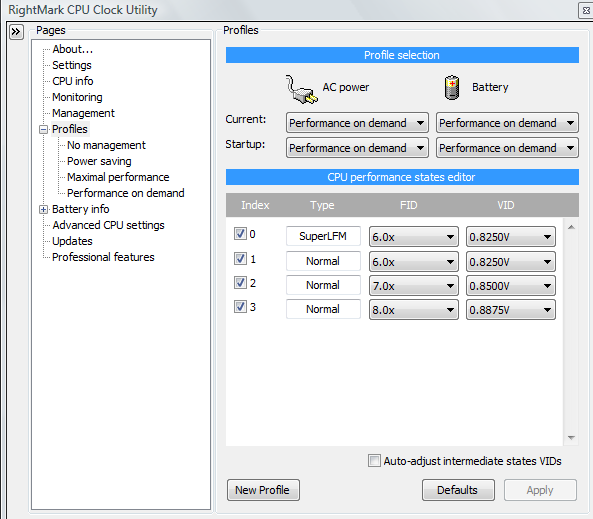Uncheck performance state index 0 checkbox

click(240, 234)
